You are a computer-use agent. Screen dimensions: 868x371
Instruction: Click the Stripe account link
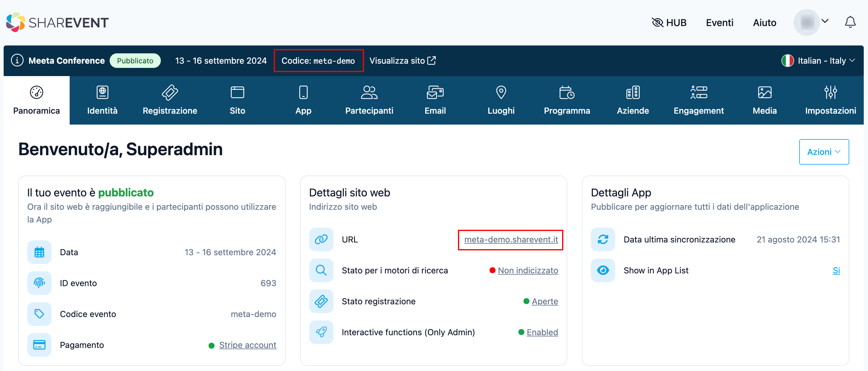pyautogui.click(x=248, y=345)
